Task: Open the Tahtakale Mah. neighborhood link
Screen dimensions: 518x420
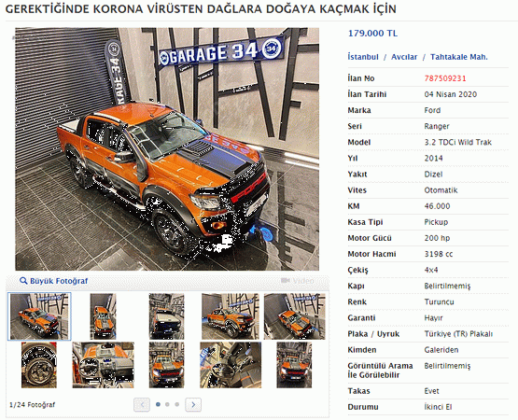Action: [459, 57]
